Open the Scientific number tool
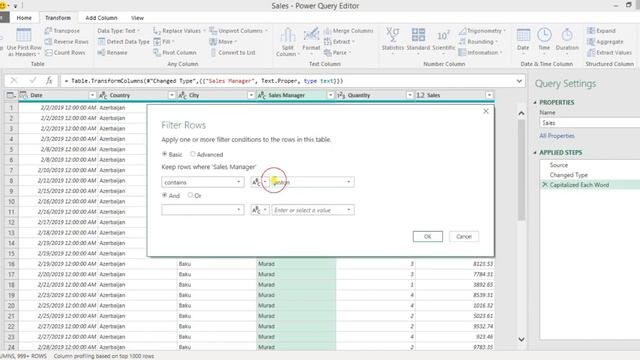 tap(443, 40)
